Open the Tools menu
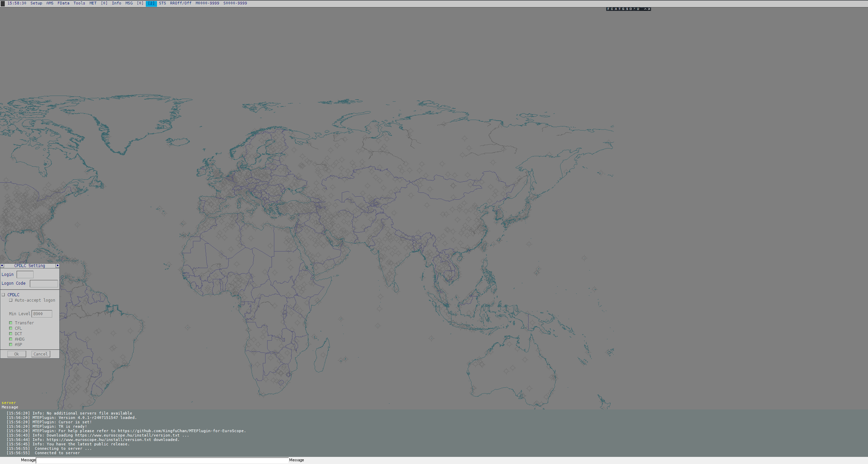Image resolution: width=868 pixels, height=464 pixels. tap(79, 3)
